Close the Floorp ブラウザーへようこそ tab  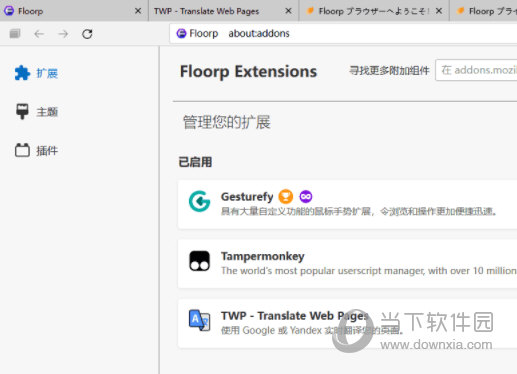click(439, 11)
